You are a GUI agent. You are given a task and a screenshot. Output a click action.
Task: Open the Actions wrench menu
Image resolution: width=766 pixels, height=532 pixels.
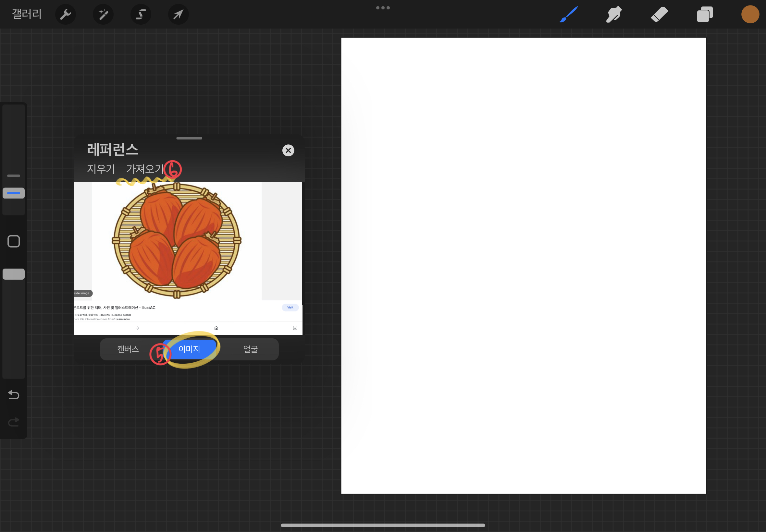[65, 14]
